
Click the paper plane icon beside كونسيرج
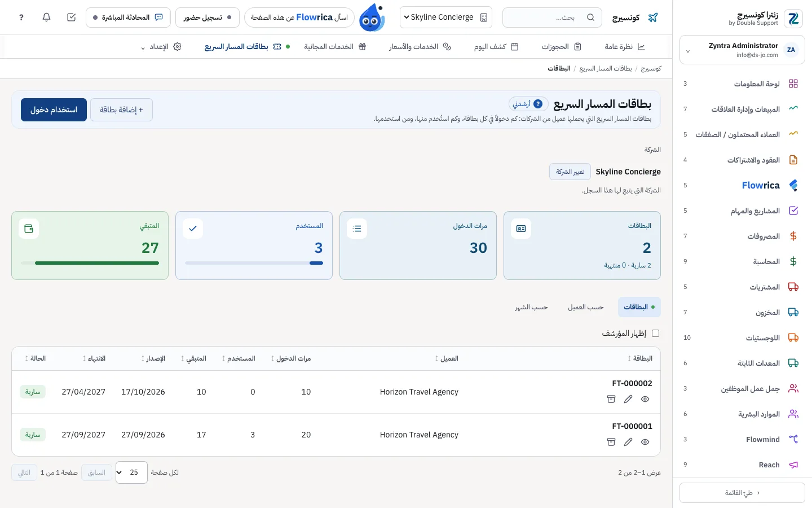653,17
